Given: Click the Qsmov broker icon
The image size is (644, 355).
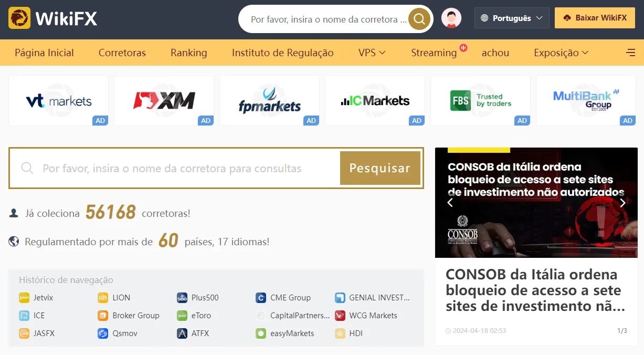Looking at the screenshot, I should (103, 333).
